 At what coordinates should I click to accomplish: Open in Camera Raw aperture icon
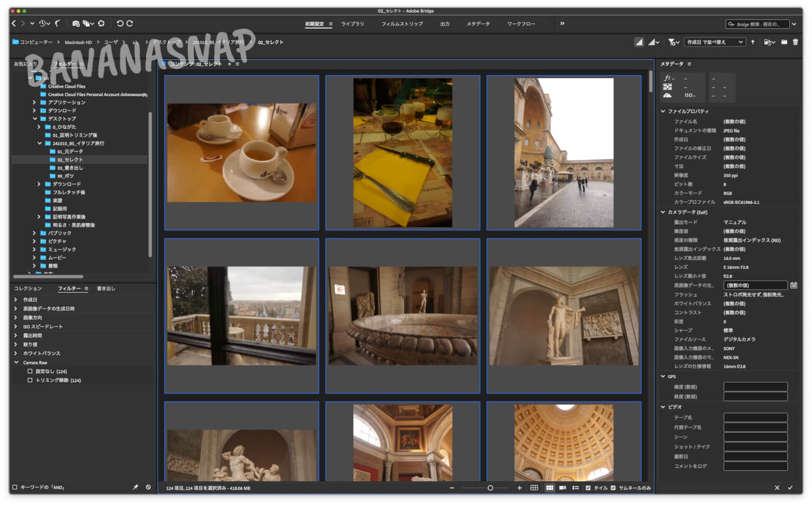[101, 23]
